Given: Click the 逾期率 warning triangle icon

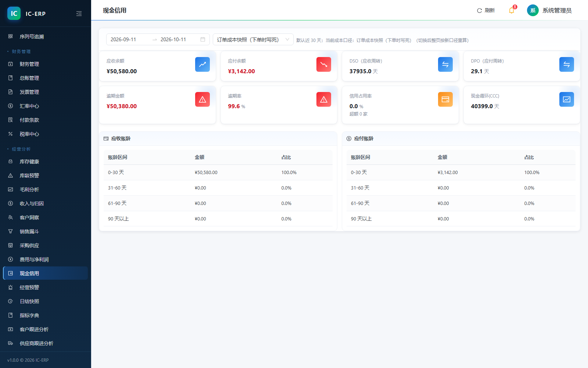Looking at the screenshot, I should [324, 99].
